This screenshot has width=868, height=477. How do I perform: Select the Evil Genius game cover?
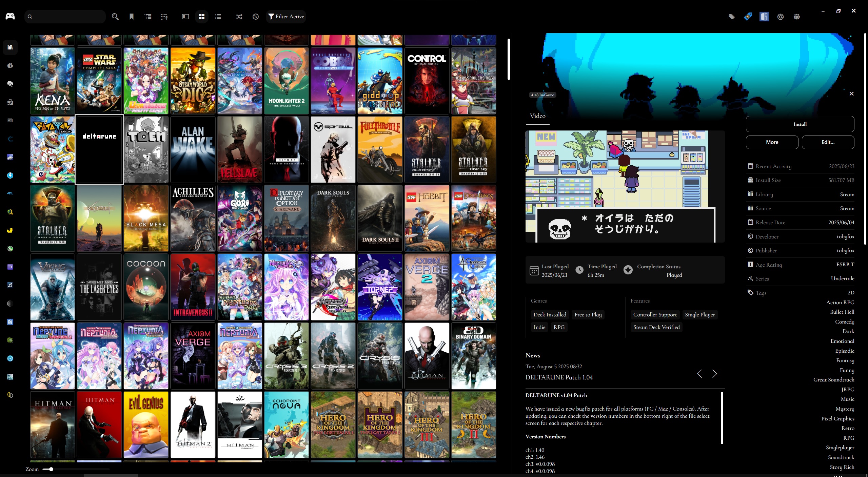[x=146, y=425]
